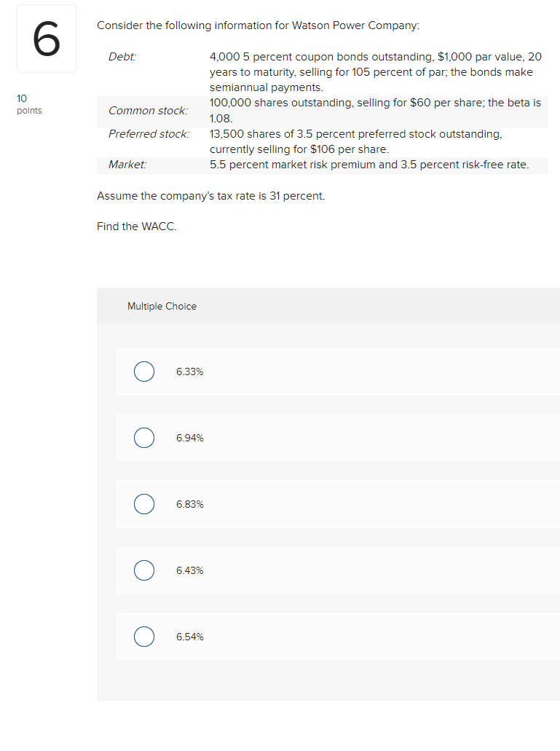Click the 6.33% answer label text
This screenshot has height=751, width=560.
pos(189,371)
